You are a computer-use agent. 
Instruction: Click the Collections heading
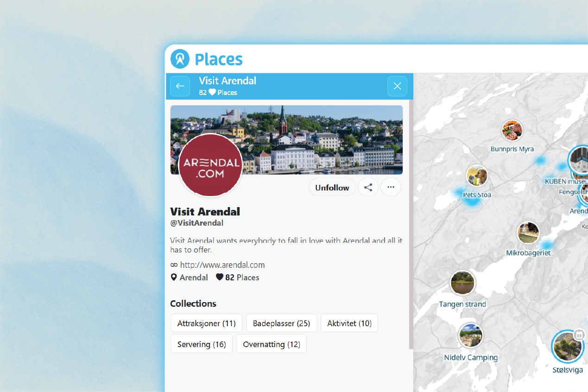tap(193, 303)
